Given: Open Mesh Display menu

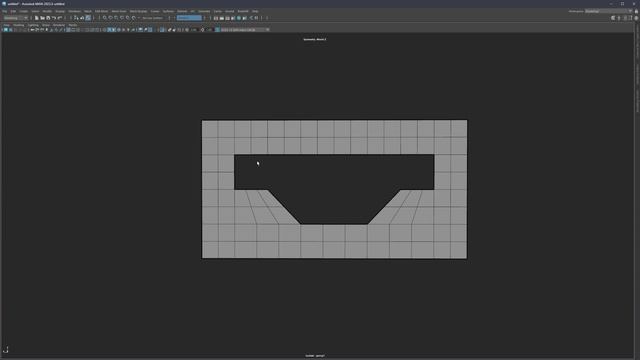Looking at the screenshot, I should [x=138, y=11].
